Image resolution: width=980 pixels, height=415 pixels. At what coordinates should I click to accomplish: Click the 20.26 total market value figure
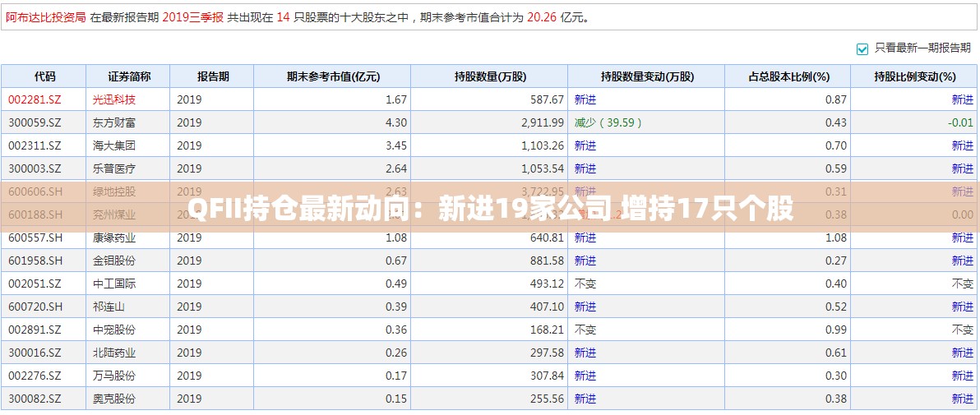pyautogui.click(x=541, y=17)
